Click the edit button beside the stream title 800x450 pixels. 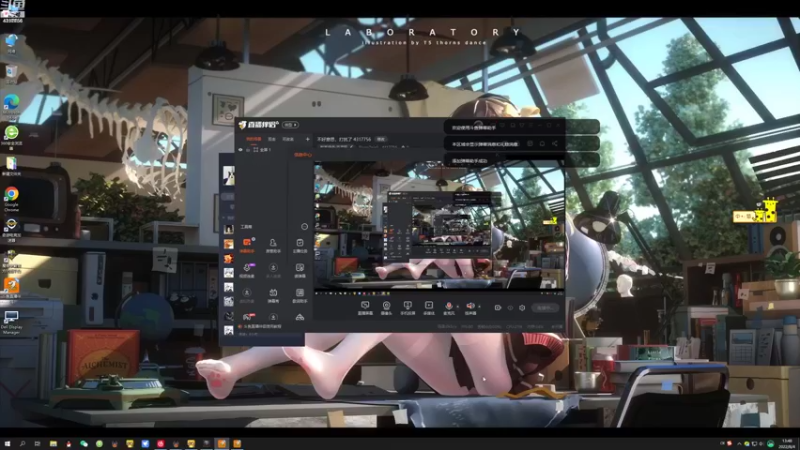click(x=381, y=139)
